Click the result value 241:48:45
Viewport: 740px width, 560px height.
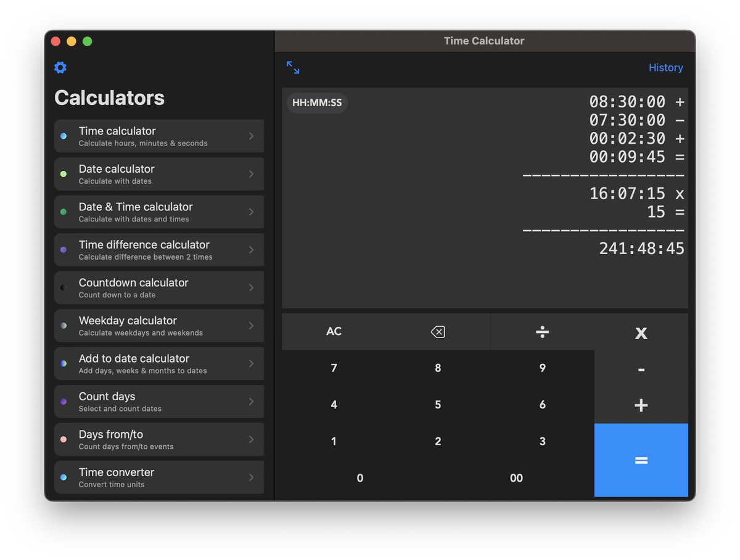click(x=642, y=249)
